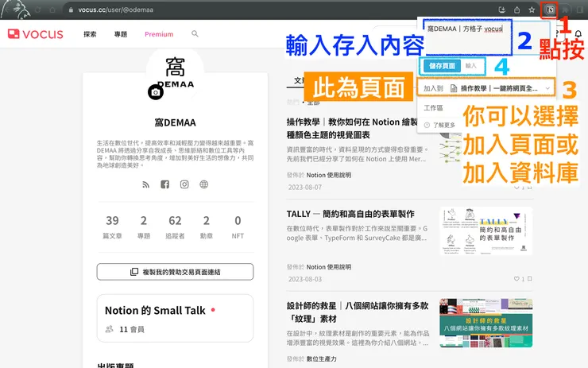Open the vocus search magnifier icon

click(x=195, y=33)
